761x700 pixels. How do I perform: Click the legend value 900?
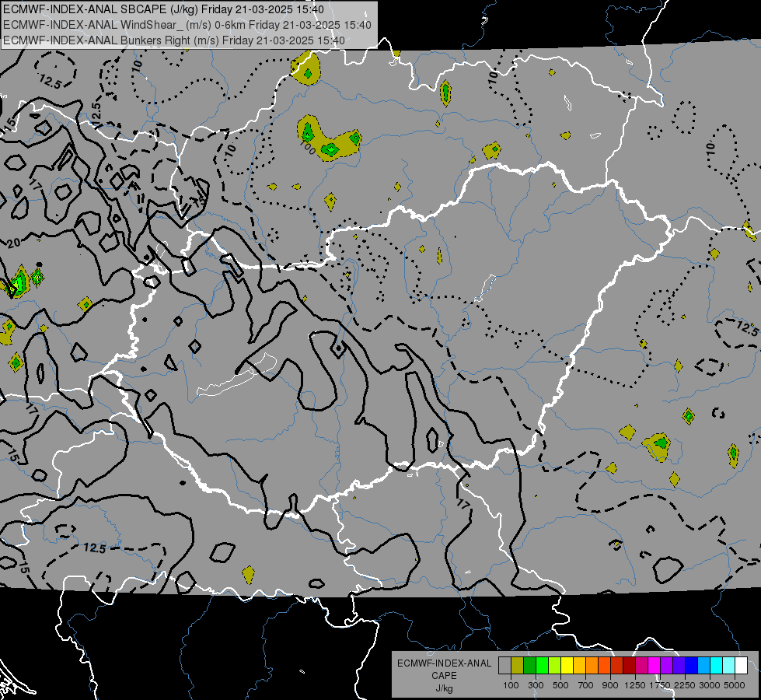click(610, 685)
